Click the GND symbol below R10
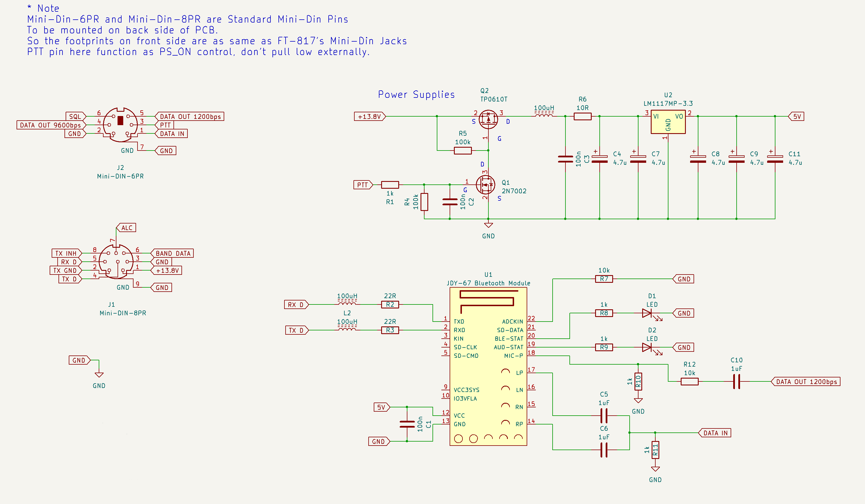 point(638,401)
